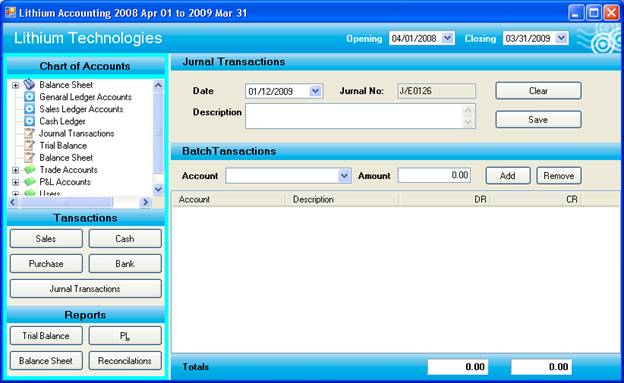Click the DR total field
624x383 pixels.
pos(458,367)
